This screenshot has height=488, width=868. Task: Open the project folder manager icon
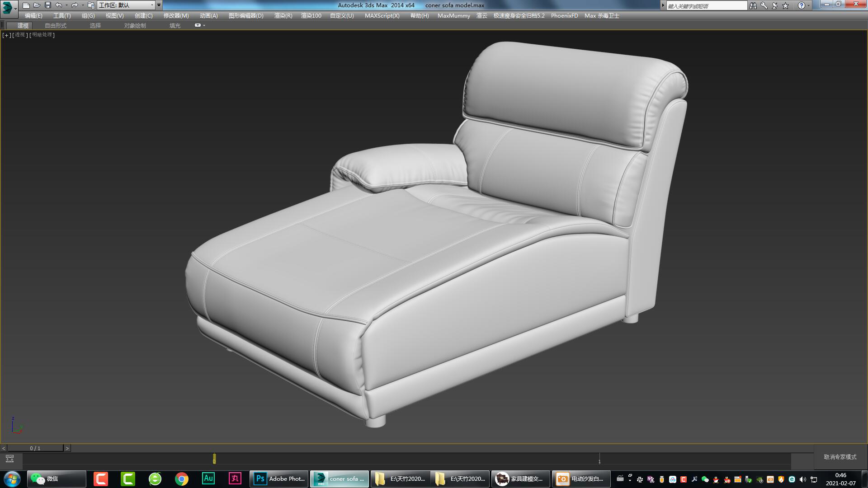point(90,5)
